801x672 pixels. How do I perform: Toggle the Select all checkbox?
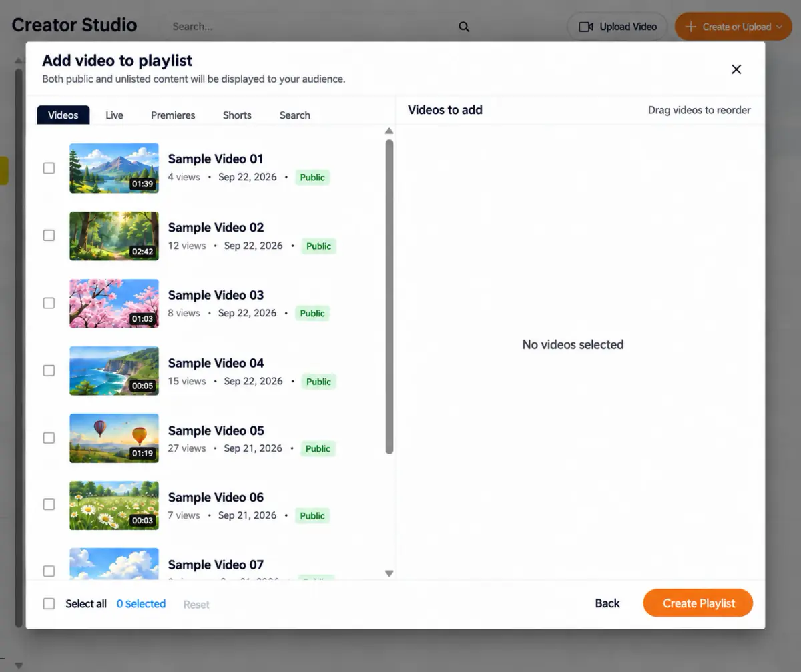tap(49, 603)
